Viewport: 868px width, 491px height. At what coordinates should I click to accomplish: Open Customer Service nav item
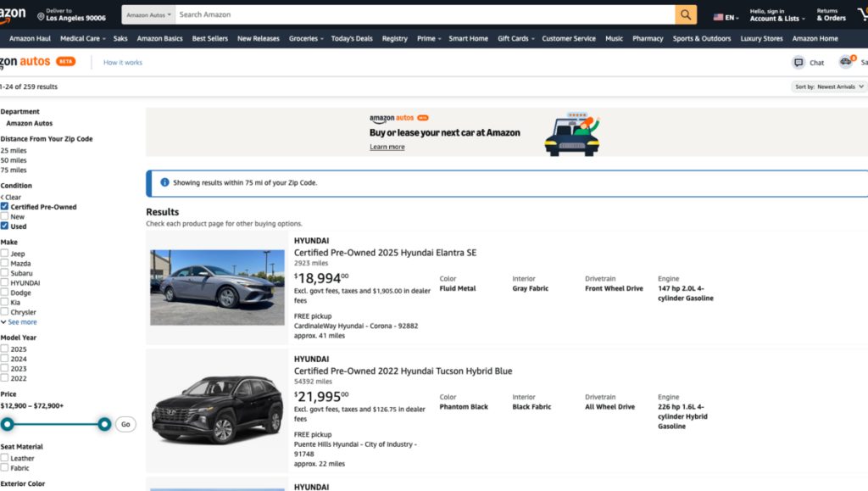tap(569, 39)
